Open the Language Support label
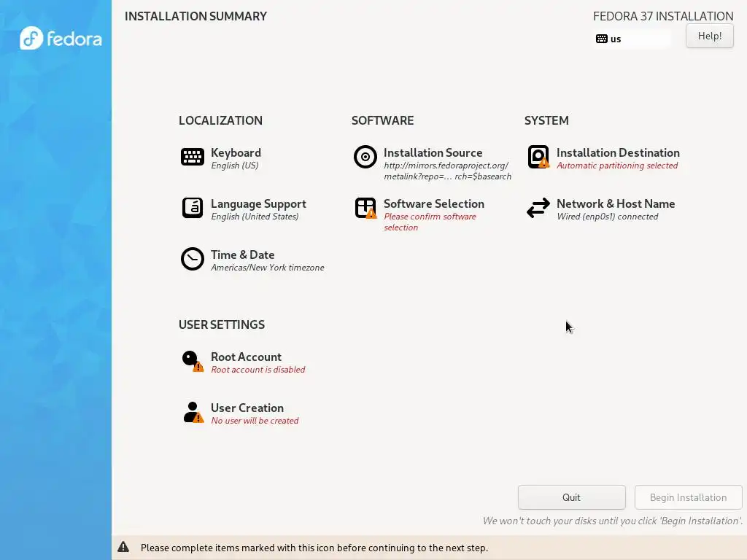 pyautogui.click(x=258, y=204)
